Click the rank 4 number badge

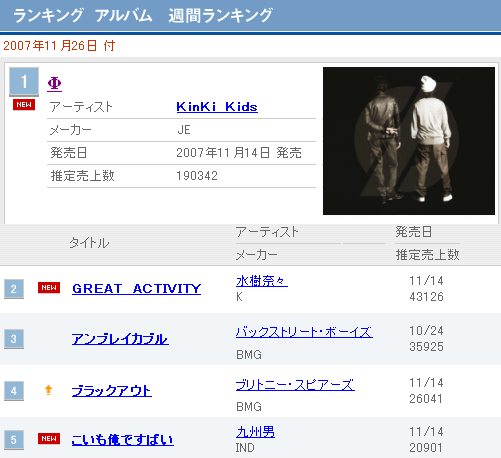14,391
